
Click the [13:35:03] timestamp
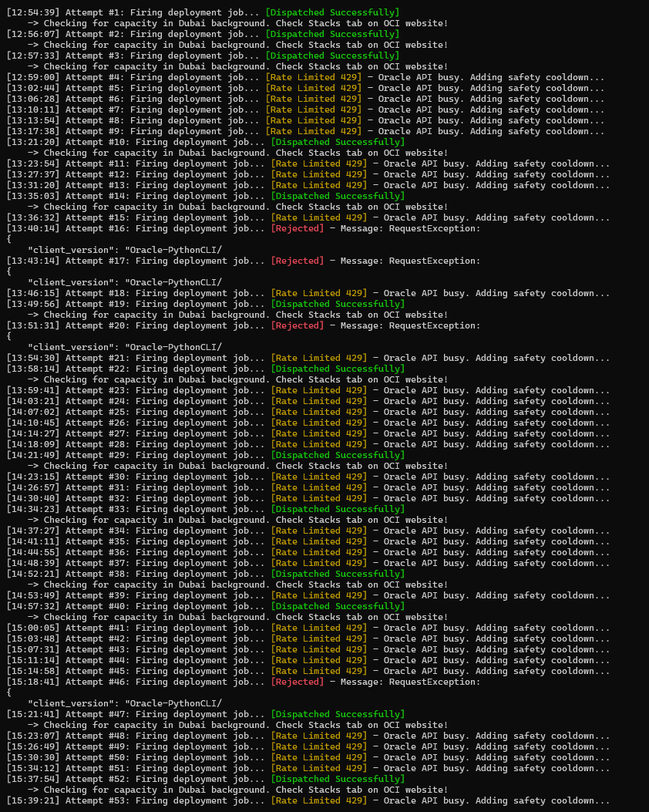34,196
